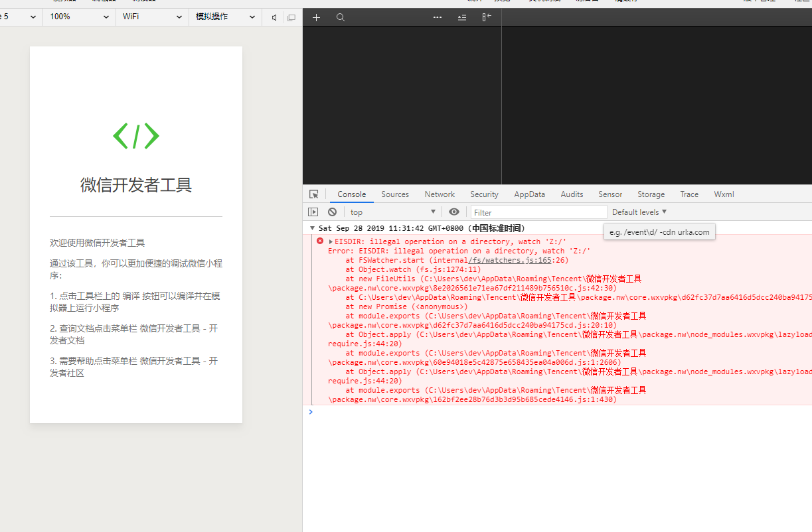Click the plus icon in file panel
The image size is (812, 532).
(x=316, y=17)
